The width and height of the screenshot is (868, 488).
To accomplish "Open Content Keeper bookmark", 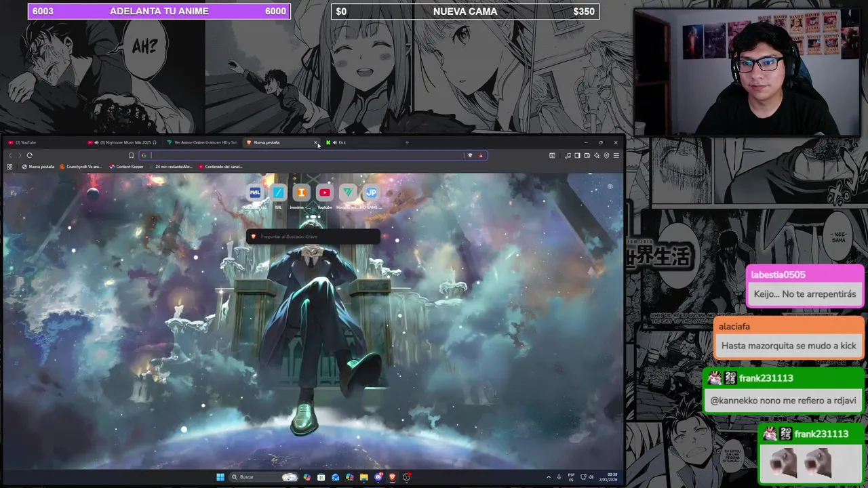I will click(x=126, y=167).
